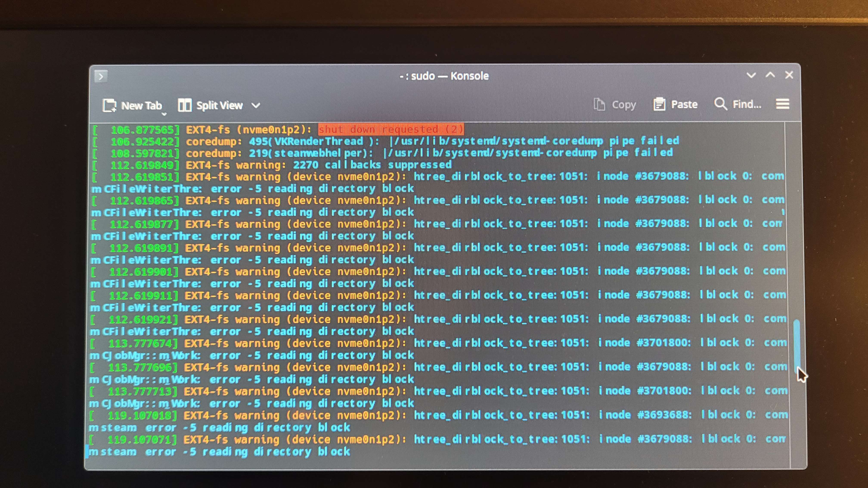Click the Find... text label
Screen dimensions: 868x488
747,104
